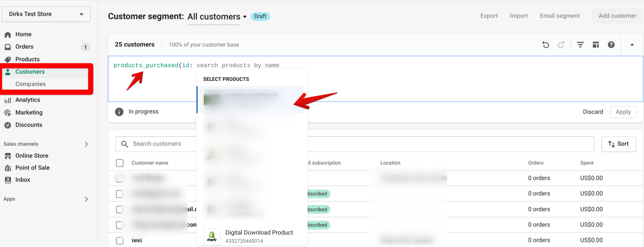Open the filters icon in segment editor
644x247 pixels.
point(580,45)
